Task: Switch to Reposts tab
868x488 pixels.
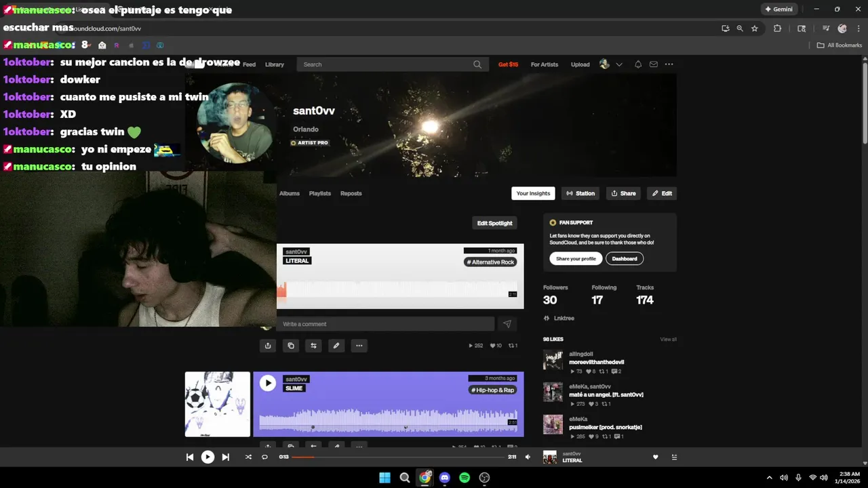Action: (351, 193)
